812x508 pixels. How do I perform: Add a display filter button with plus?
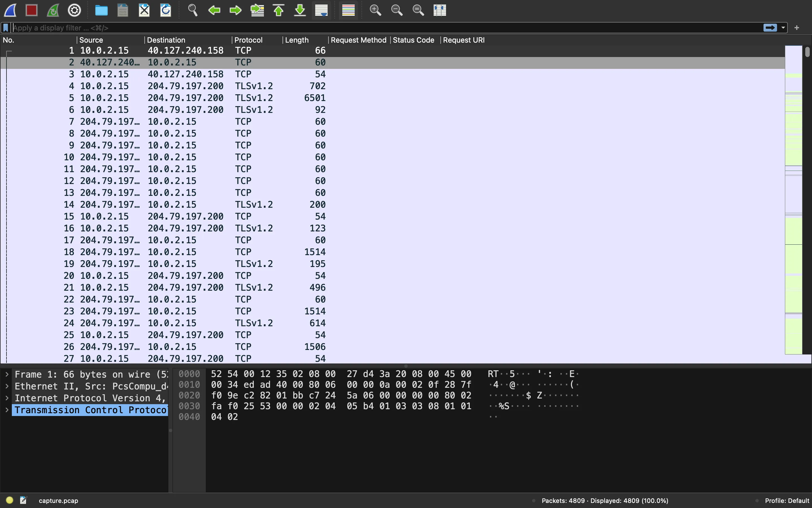797,28
